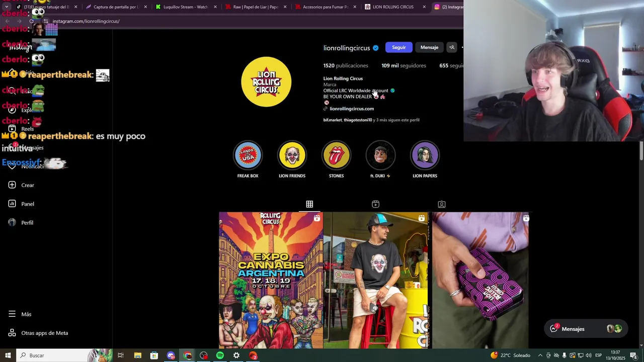644x362 pixels.
Task: Open the volume speaker control in tray
Action: click(x=588, y=355)
